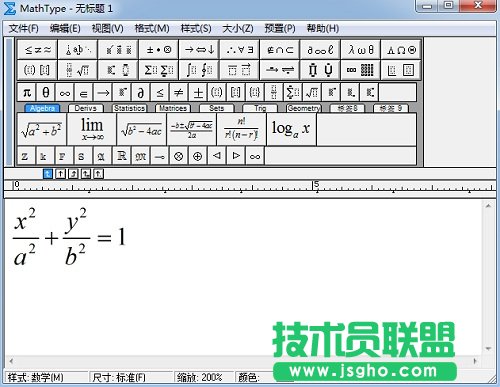
Task: Open the fence templates palette
Action: click(37, 70)
